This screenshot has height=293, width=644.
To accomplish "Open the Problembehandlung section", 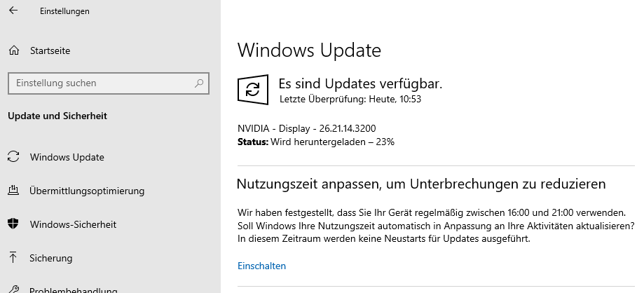I will (73, 289).
